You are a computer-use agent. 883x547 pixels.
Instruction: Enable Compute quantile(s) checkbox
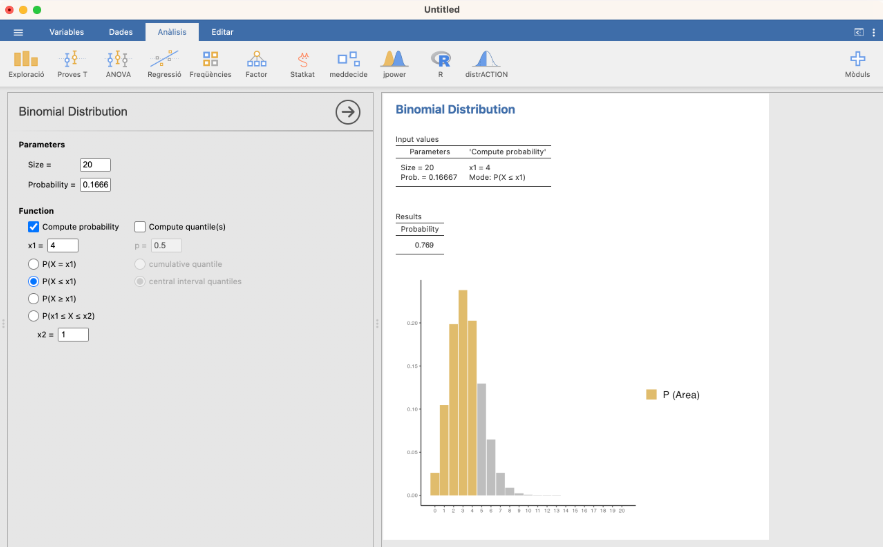click(140, 227)
